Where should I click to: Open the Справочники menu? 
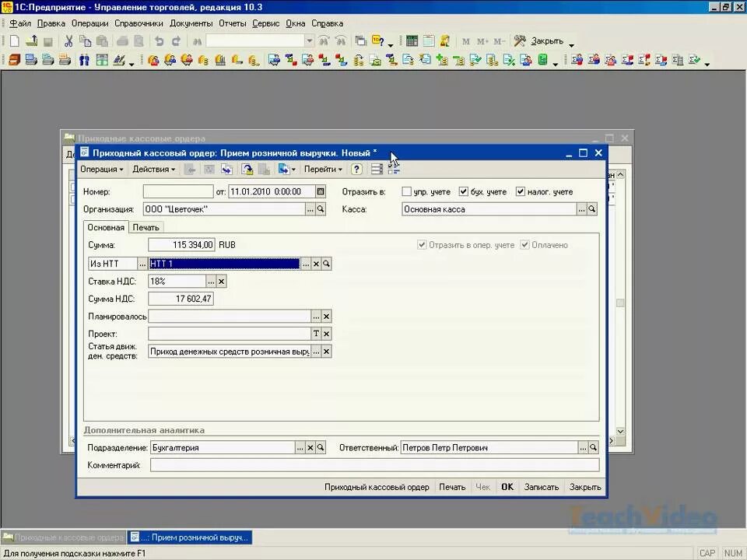[x=139, y=23]
